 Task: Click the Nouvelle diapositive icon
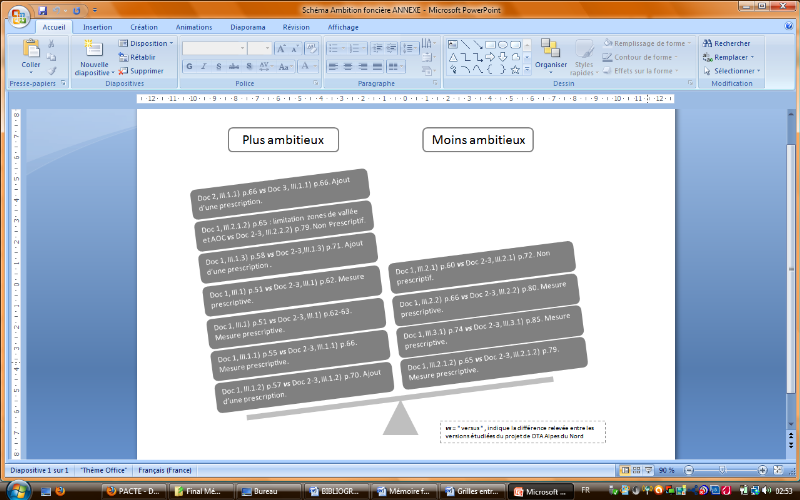coord(94,48)
